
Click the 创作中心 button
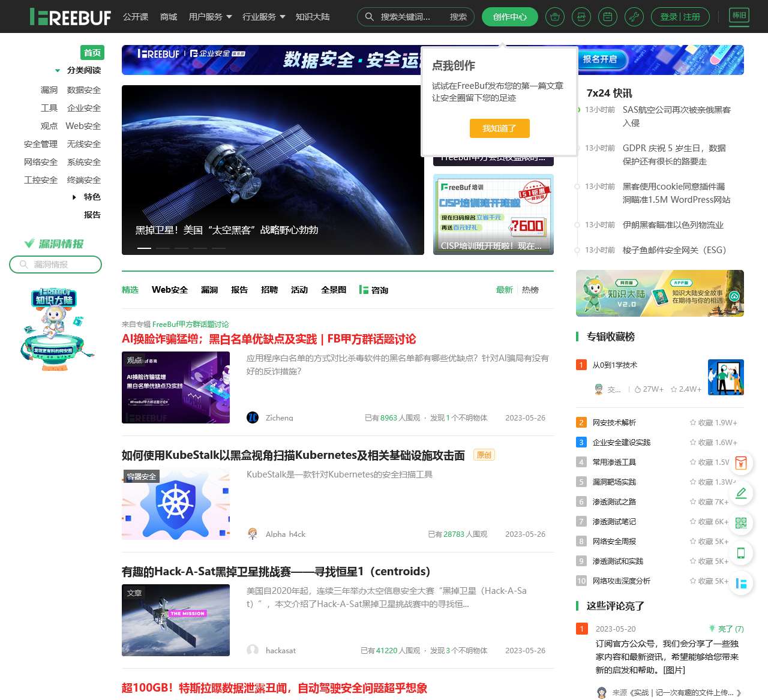pos(510,17)
